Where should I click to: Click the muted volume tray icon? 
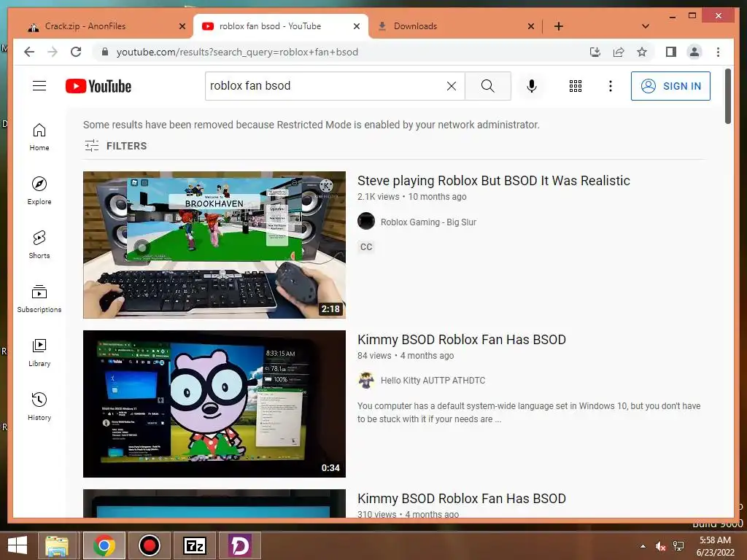660,546
